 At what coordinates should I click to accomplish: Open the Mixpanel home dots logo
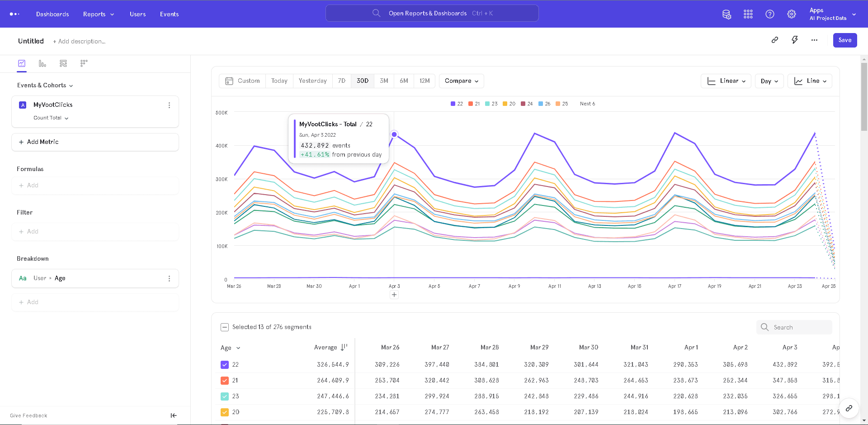(14, 14)
